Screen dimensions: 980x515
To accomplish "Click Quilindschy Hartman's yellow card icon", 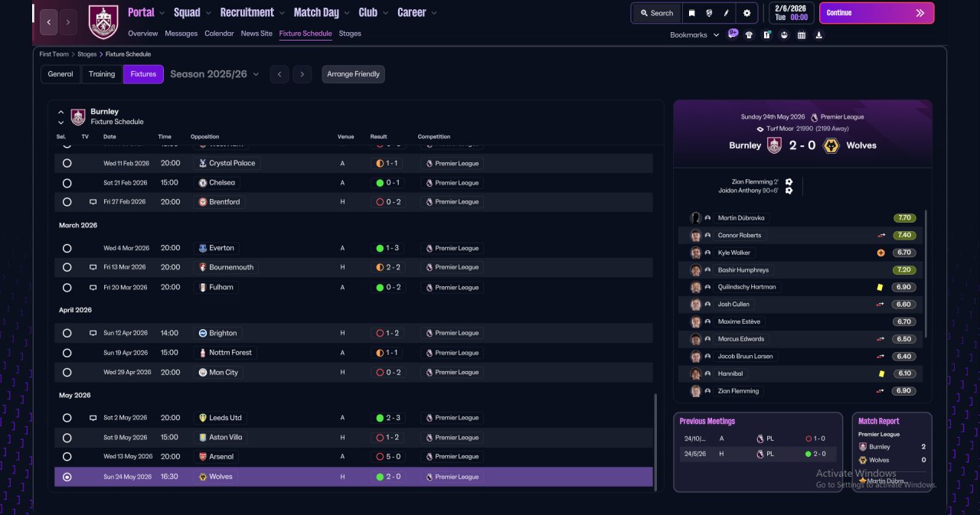I will click(x=881, y=287).
